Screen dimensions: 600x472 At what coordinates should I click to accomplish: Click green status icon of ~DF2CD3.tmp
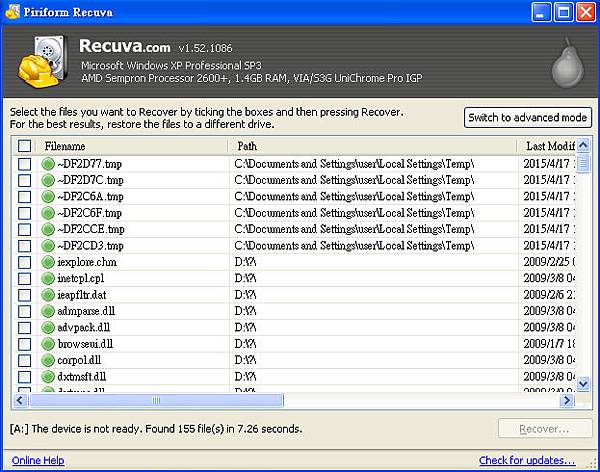pyautogui.click(x=48, y=245)
